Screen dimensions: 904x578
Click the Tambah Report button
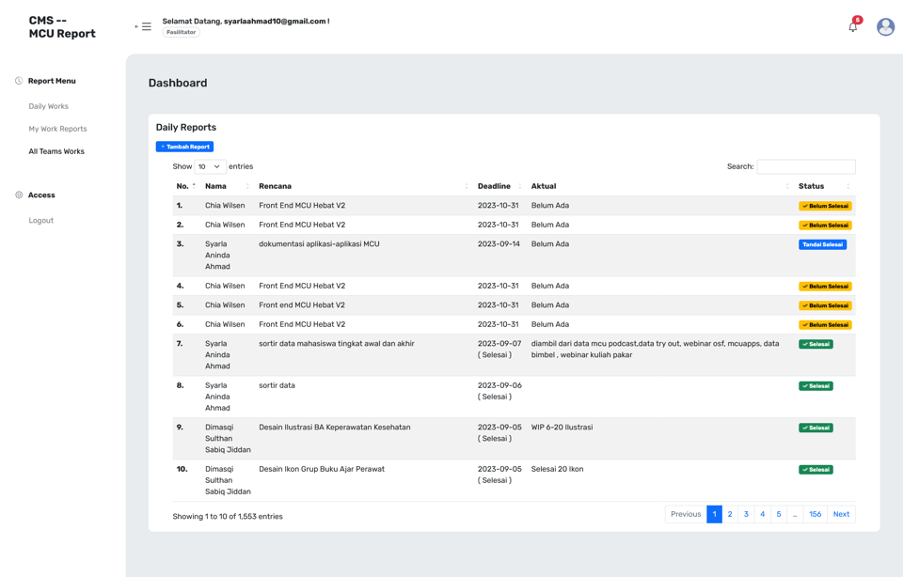click(x=185, y=147)
